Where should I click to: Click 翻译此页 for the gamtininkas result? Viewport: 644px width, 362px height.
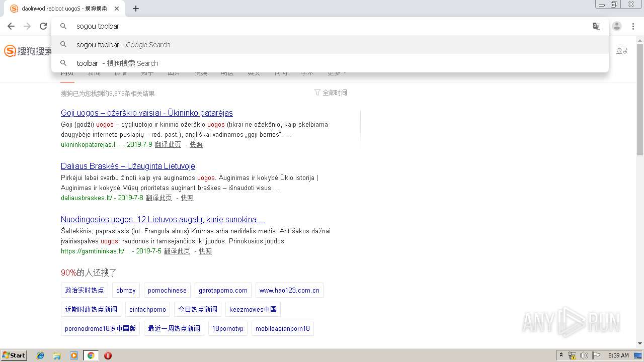(x=177, y=251)
